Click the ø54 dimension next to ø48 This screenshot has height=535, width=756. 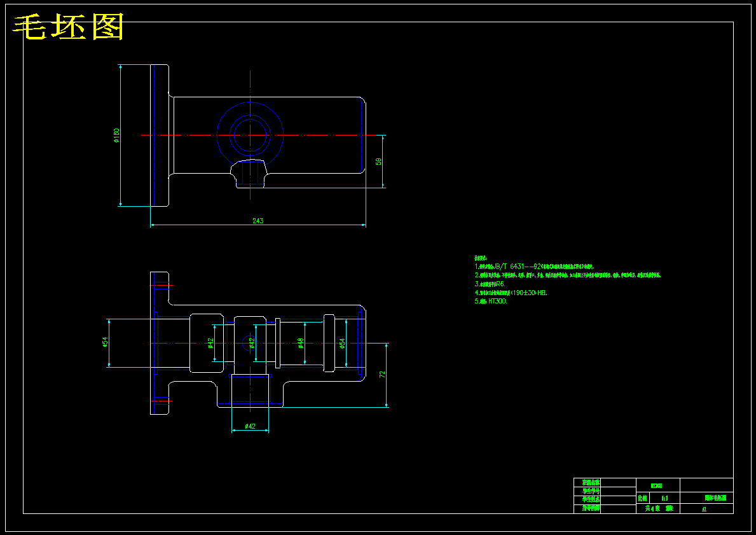click(x=342, y=343)
